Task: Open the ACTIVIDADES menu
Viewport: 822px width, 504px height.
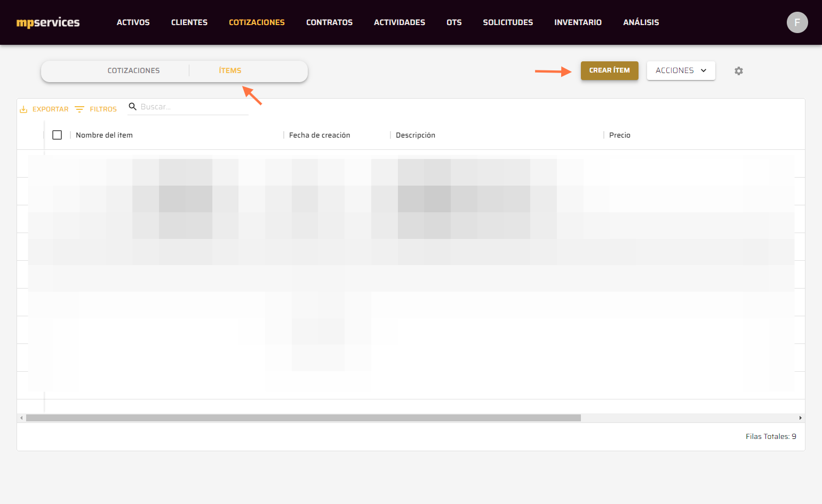Action: pos(400,22)
